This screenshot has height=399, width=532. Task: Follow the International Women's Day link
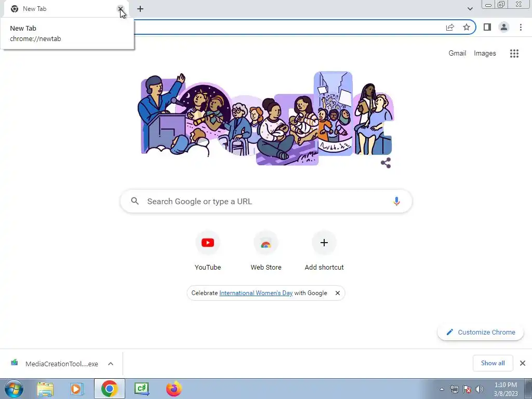click(256, 293)
